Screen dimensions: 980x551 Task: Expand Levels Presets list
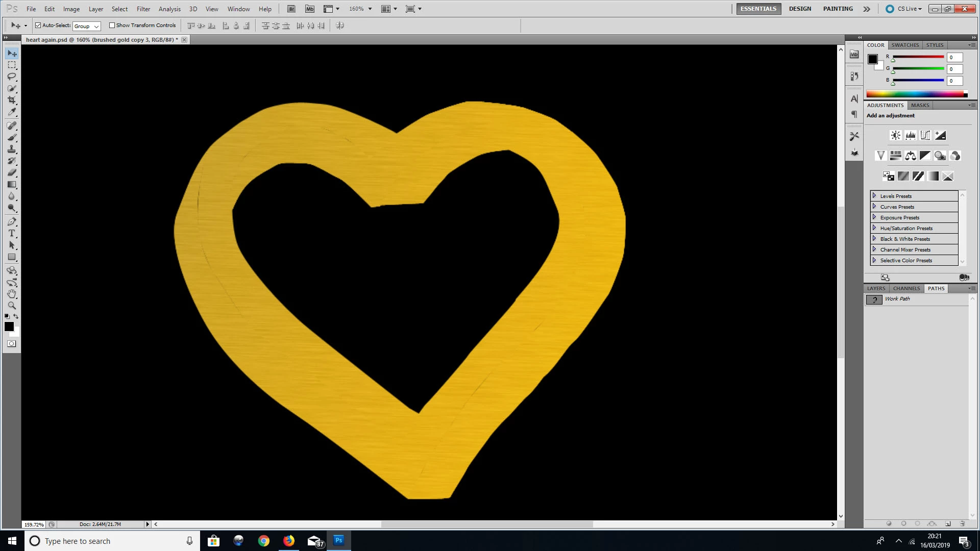pos(874,196)
